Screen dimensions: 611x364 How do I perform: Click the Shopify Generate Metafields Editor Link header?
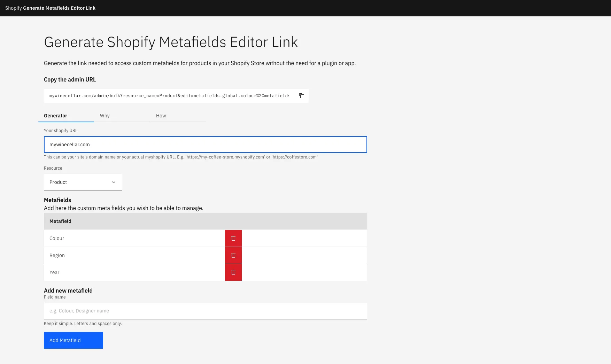pos(50,8)
